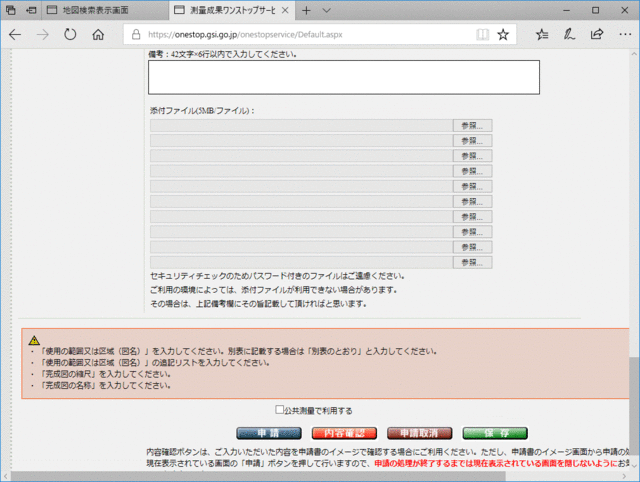
Task: Click the sixth 参照 browse button
Action: 472,202
